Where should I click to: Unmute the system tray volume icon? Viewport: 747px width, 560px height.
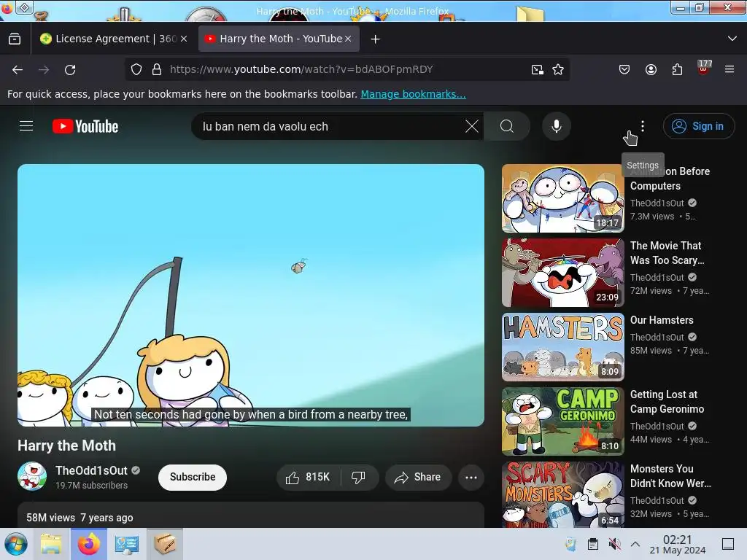(614, 544)
